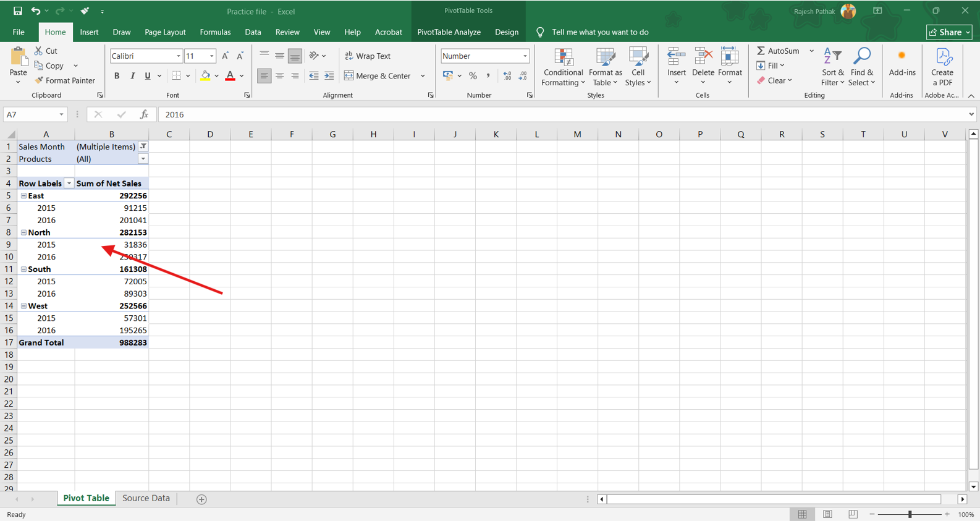Viewport: 980px width, 521px height.
Task: Open the Sales Month filter dropdown
Action: (x=143, y=146)
